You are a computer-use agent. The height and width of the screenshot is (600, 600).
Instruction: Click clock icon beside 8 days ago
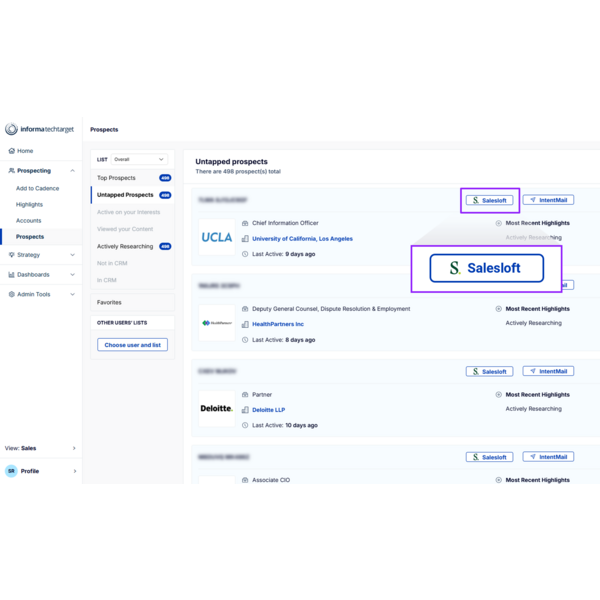(245, 340)
